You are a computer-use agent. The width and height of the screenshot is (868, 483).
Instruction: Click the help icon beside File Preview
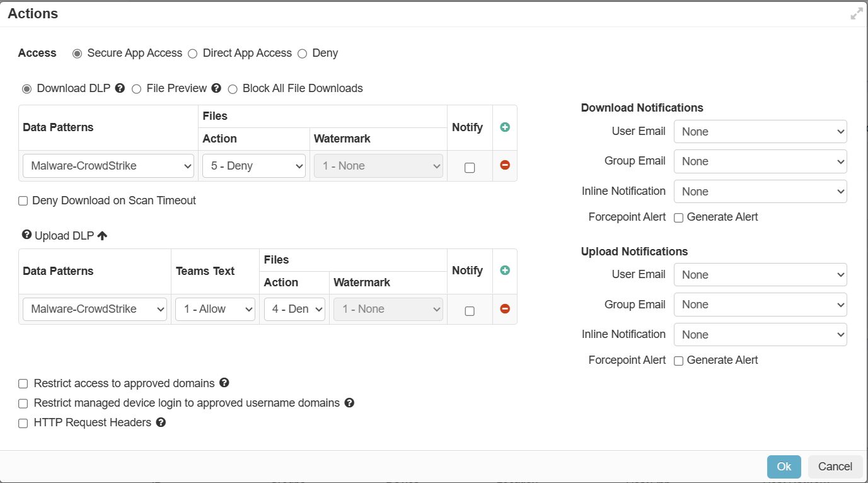point(216,88)
